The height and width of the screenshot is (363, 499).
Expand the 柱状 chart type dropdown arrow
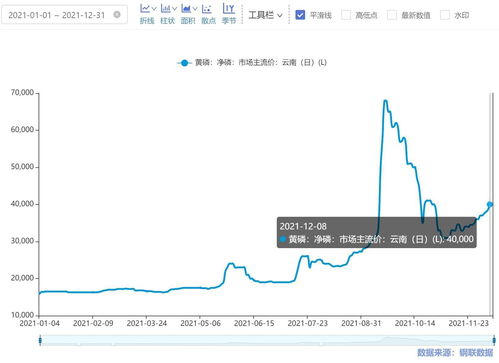(174, 9)
